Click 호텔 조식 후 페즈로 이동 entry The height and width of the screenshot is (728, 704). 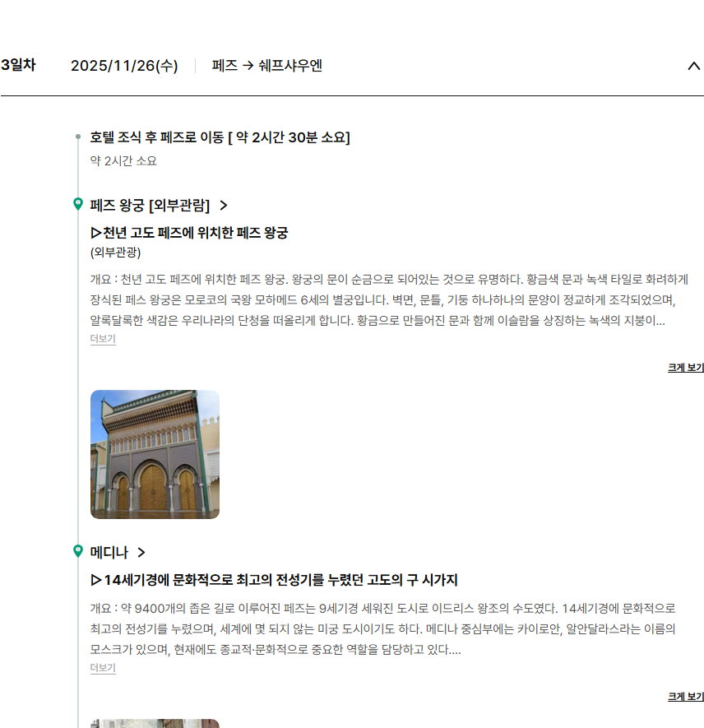220,137
